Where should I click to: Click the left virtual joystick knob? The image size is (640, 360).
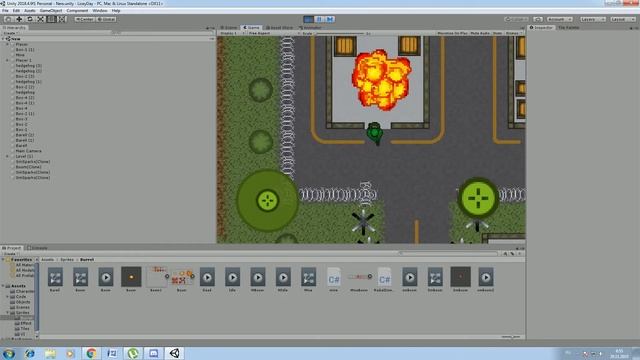tap(268, 200)
